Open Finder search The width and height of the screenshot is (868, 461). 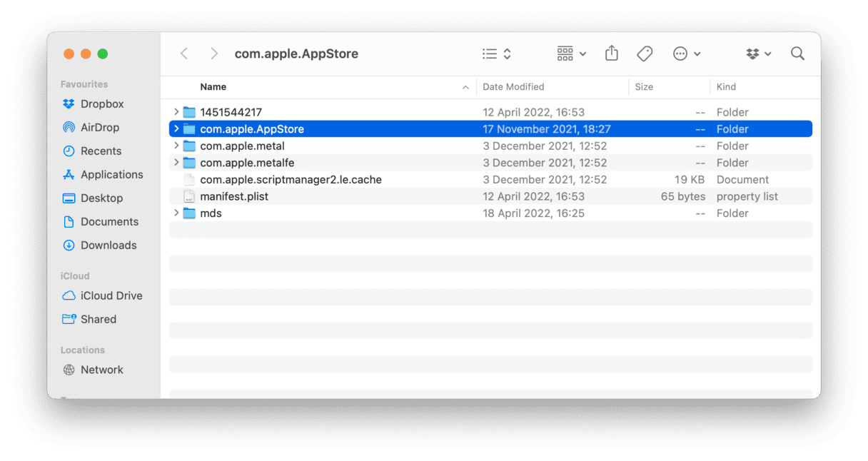tap(798, 54)
